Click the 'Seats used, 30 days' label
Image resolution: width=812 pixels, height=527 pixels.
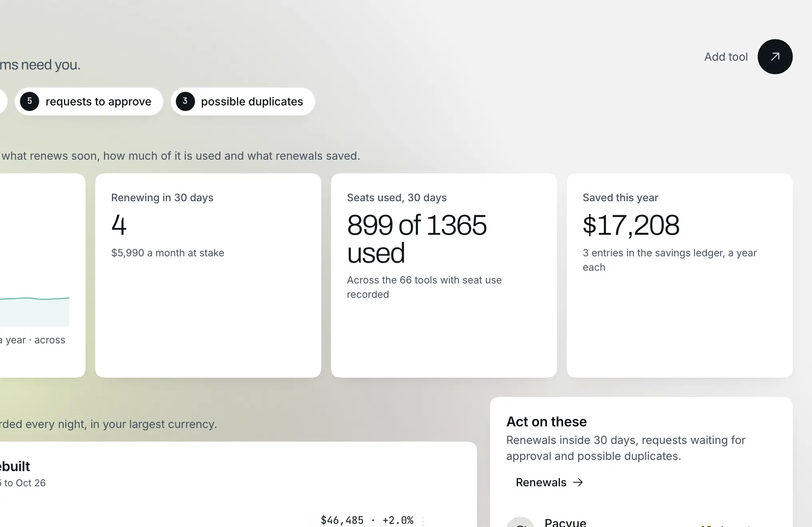coord(397,198)
